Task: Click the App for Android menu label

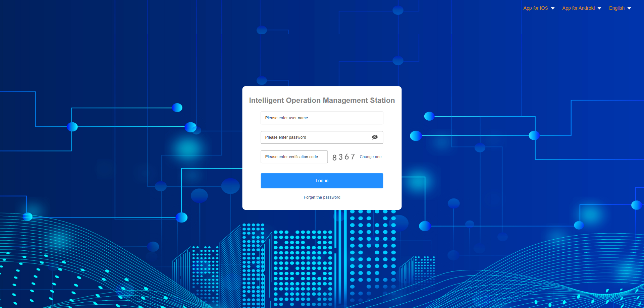Action: pos(578,8)
